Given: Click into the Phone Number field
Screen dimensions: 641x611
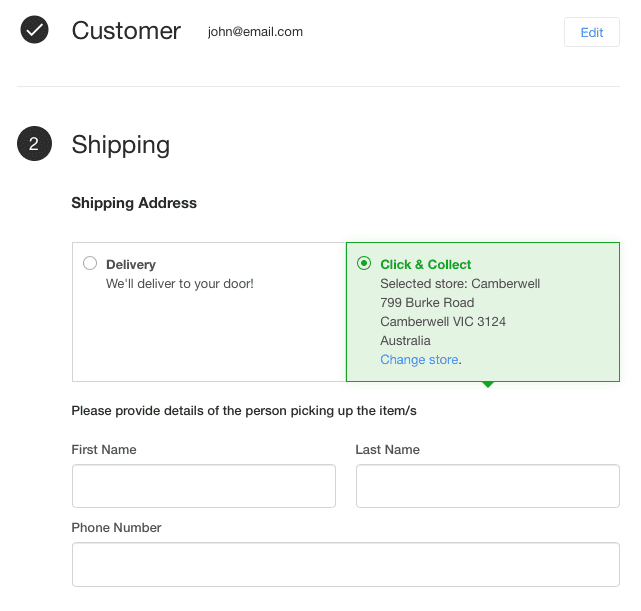Looking at the screenshot, I should [x=345, y=564].
